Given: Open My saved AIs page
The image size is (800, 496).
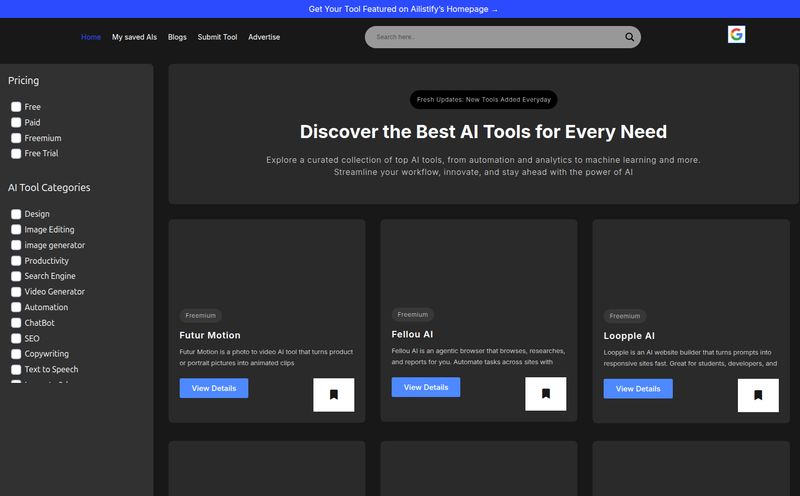Looking at the screenshot, I should (134, 37).
